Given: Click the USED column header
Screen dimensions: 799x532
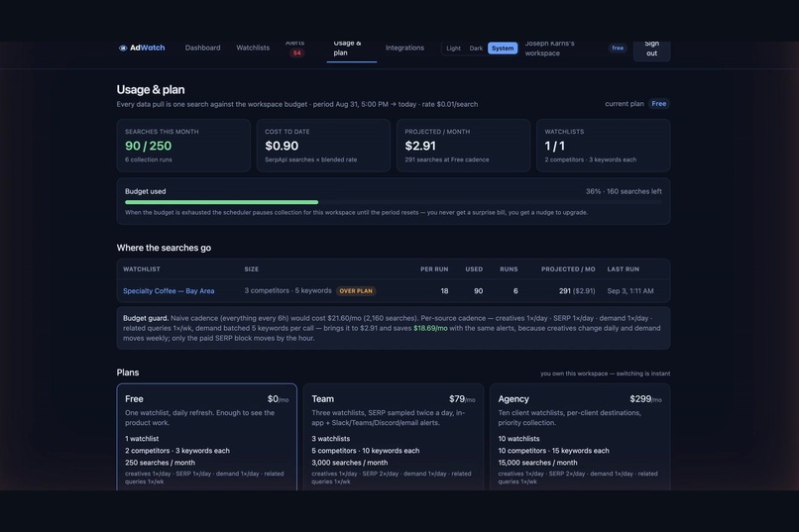Looking at the screenshot, I should click(x=474, y=269).
